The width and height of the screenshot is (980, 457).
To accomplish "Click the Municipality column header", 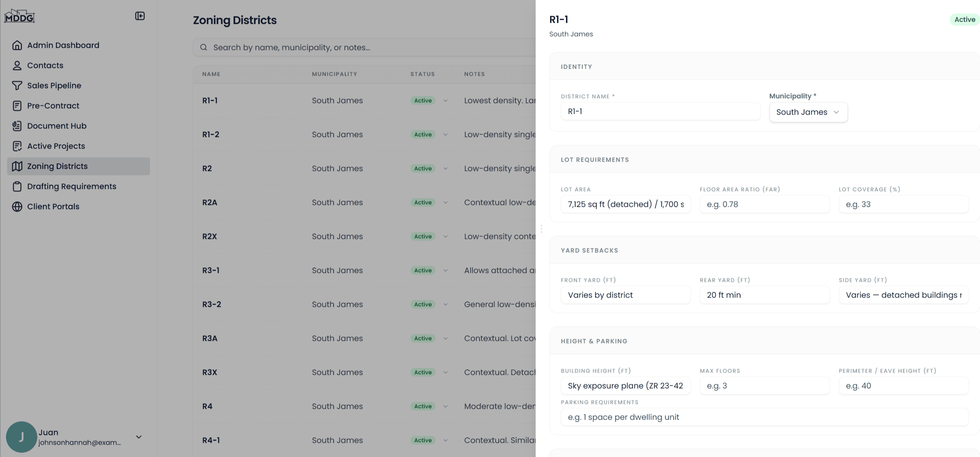I will pos(334,74).
